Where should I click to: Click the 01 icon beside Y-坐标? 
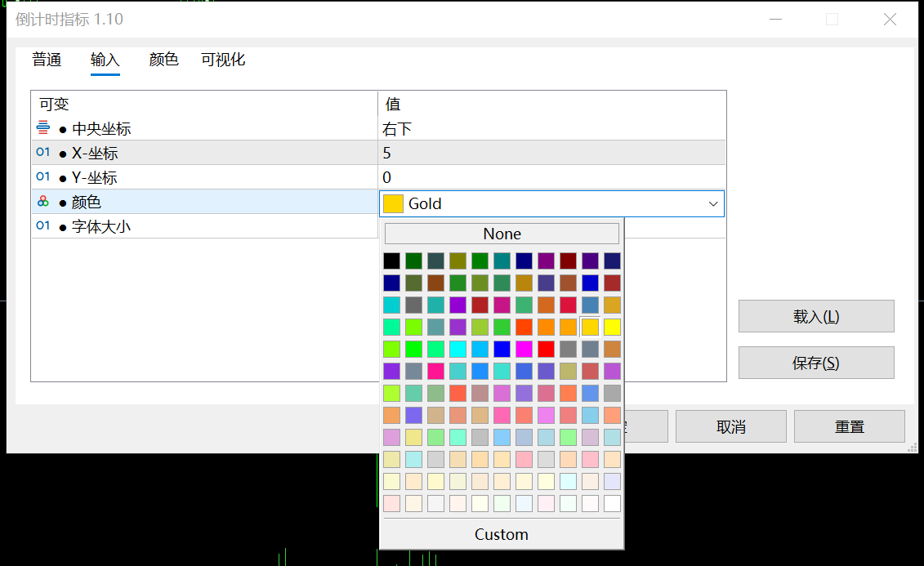(x=43, y=176)
